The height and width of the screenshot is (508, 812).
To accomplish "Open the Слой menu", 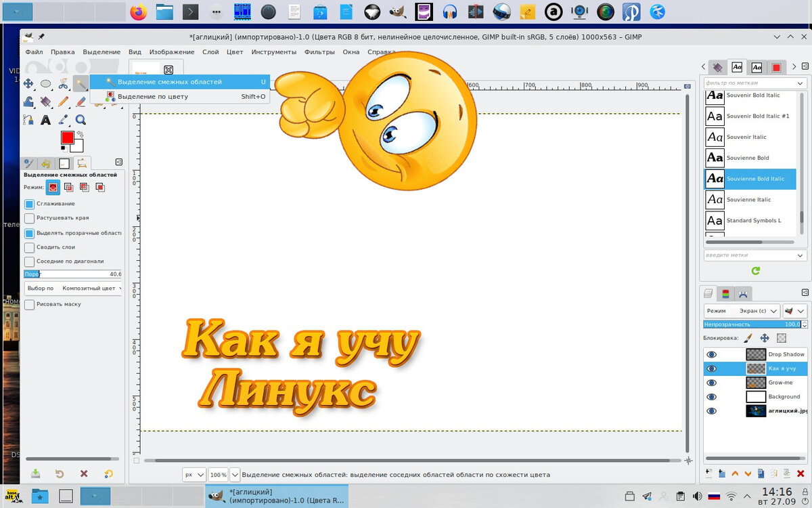I will click(x=210, y=52).
